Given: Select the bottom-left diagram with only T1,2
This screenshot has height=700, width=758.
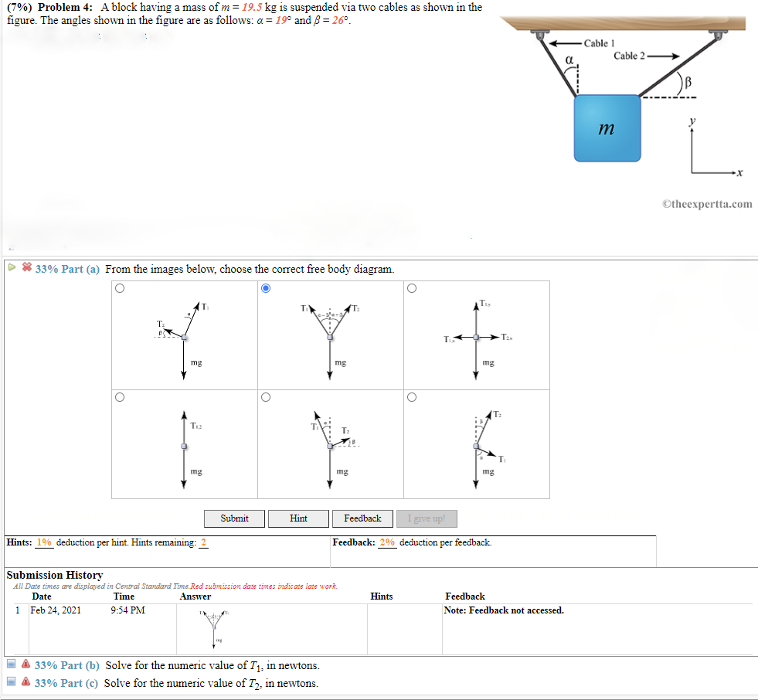Looking at the screenshot, I should 120,396.
